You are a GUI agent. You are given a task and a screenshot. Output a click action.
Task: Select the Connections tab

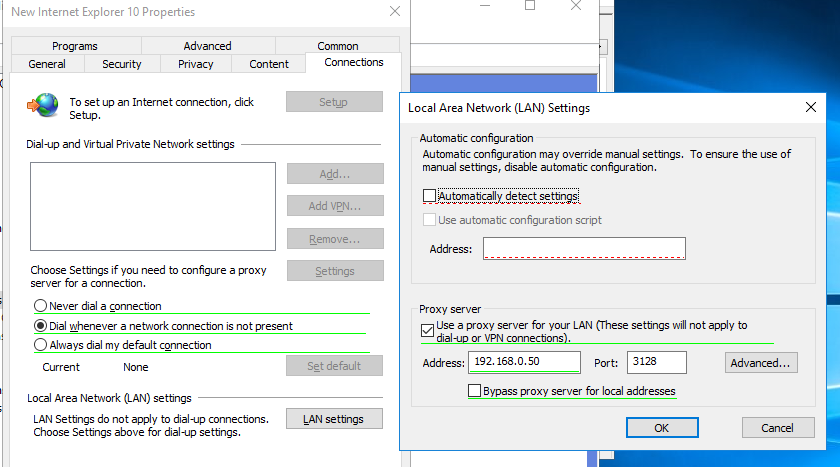point(354,62)
